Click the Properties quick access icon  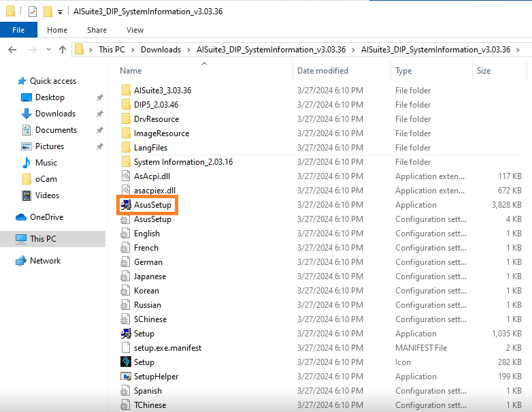32,12
